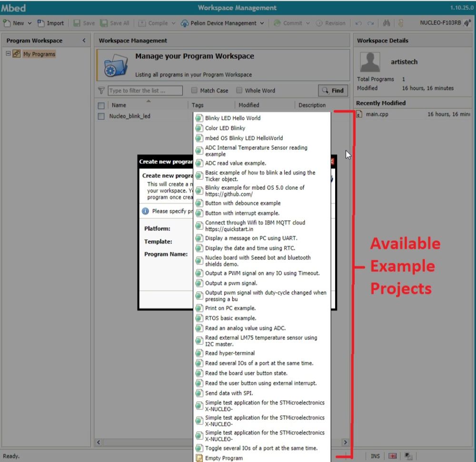Click the filter funnel icon
Screen dimensions: 476x462
coord(101,90)
